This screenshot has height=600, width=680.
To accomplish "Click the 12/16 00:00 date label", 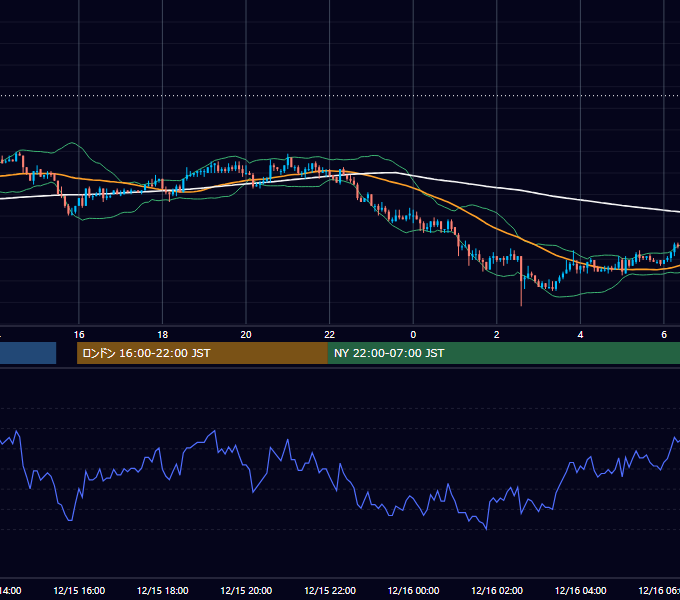I will tap(413, 590).
